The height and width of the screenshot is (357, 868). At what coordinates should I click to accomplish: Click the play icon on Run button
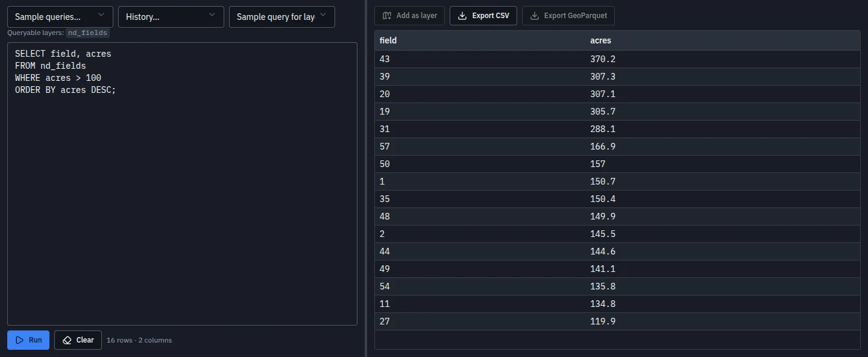click(20, 340)
